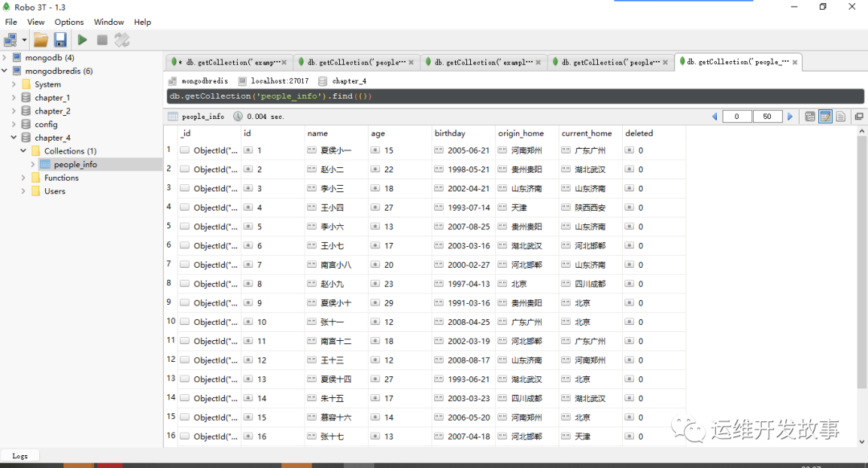
Task: Click the deleted column header
Action: [653, 133]
